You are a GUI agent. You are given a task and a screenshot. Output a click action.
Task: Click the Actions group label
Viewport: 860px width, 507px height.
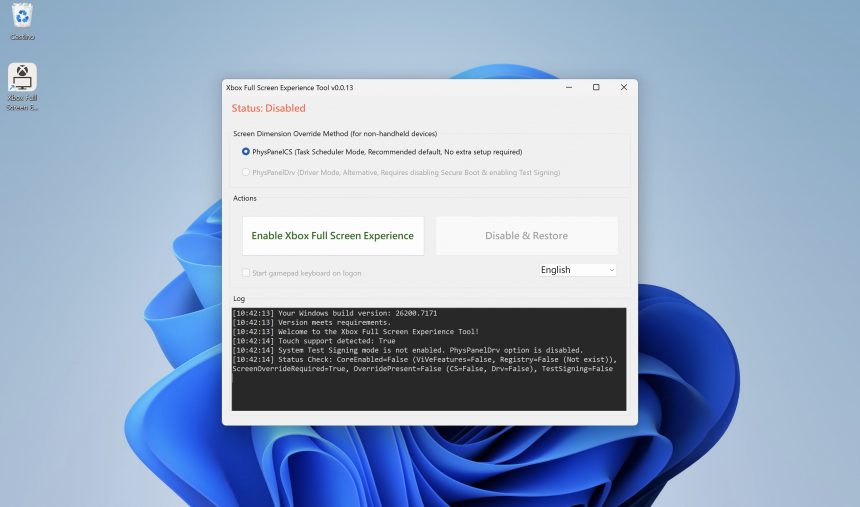point(245,198)
